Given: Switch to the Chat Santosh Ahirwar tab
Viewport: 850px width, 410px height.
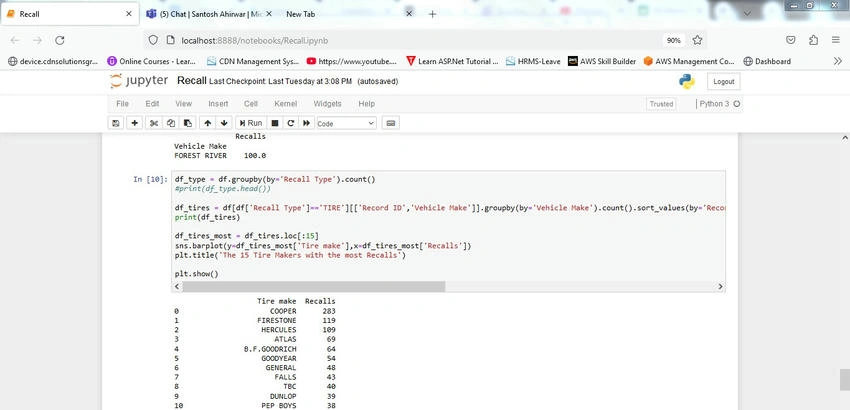Looking at the screenshot, I should (x=211, y=14).
